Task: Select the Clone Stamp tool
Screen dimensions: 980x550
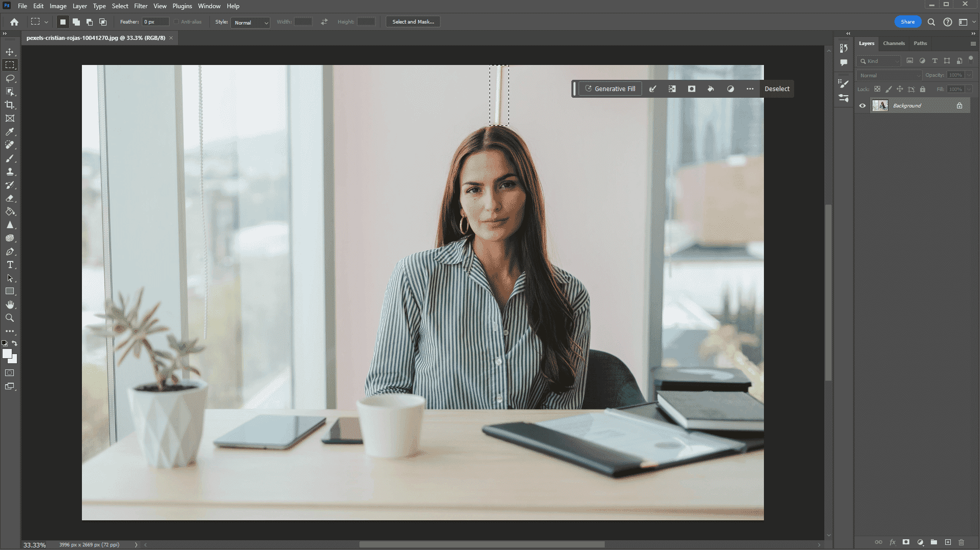Action: (10, 172)
